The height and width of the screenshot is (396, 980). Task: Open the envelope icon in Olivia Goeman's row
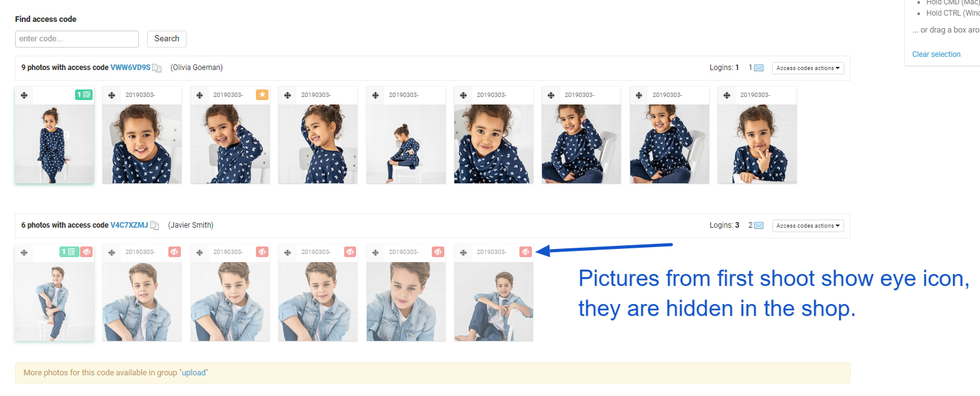coord(759,68)
